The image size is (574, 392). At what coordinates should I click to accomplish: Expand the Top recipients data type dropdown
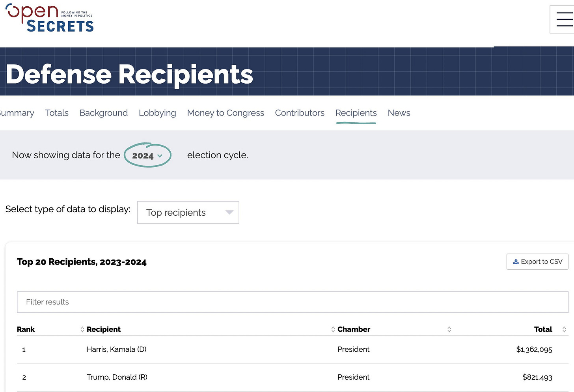[188, 213]
